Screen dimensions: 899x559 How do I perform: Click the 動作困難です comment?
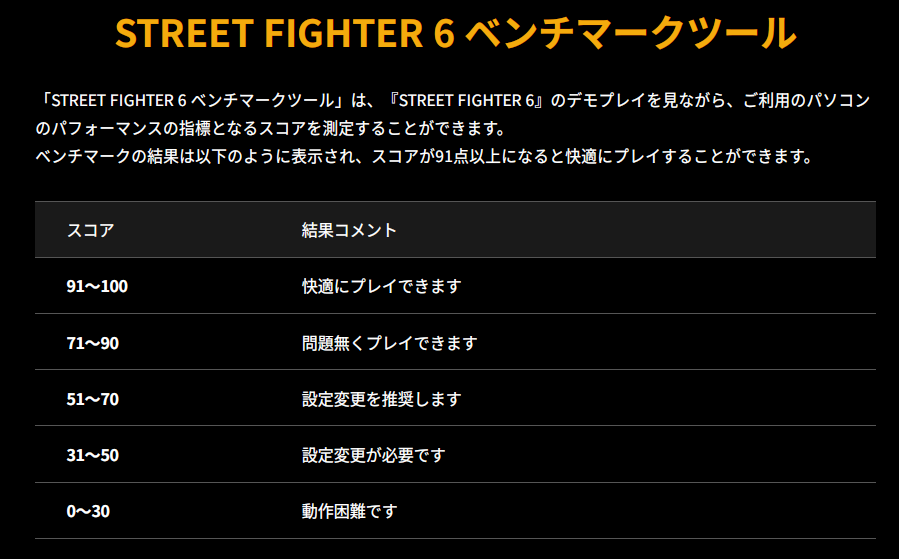coord(349,511)
